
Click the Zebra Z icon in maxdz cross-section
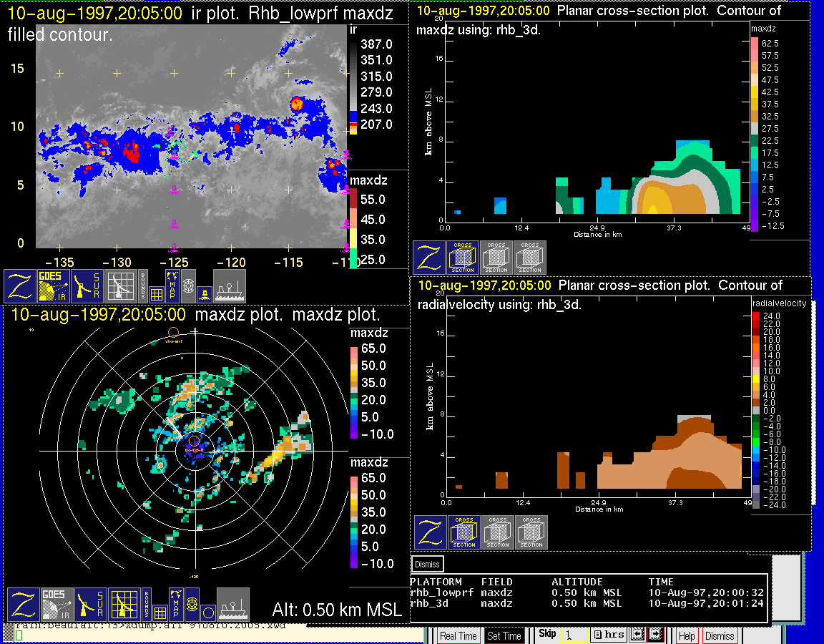coord(429,258)
